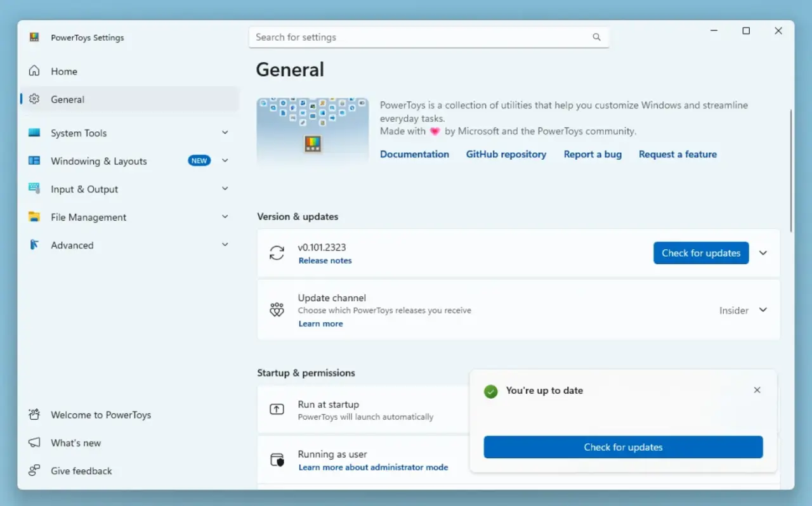Viewport: 812px width, 506px height.
Task: Click the PowerToys Settings window title
Action: point(88,37)
